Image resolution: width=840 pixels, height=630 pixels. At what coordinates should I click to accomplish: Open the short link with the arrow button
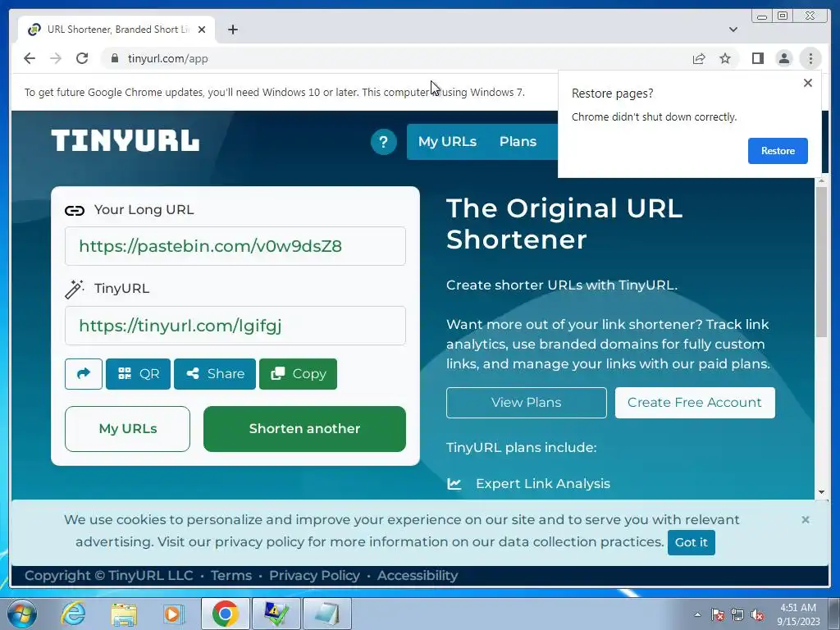click(84, 374)
